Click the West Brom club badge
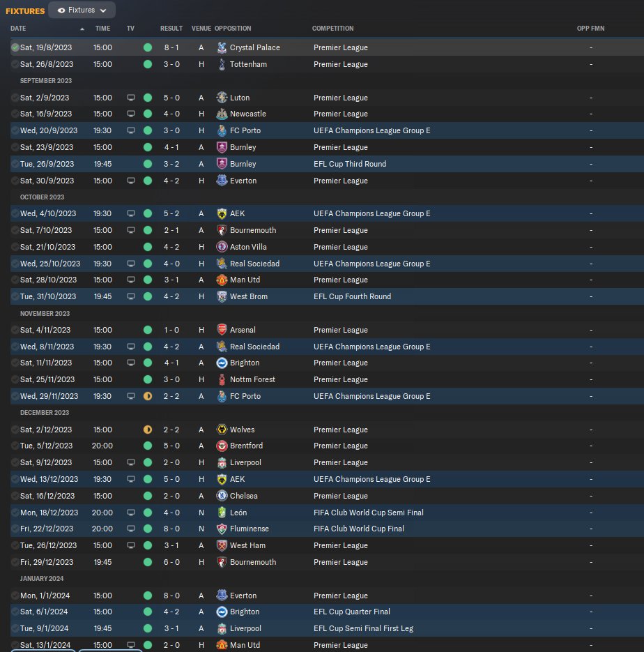This screenshot has height=652, width=644. [x=222, y=296]
